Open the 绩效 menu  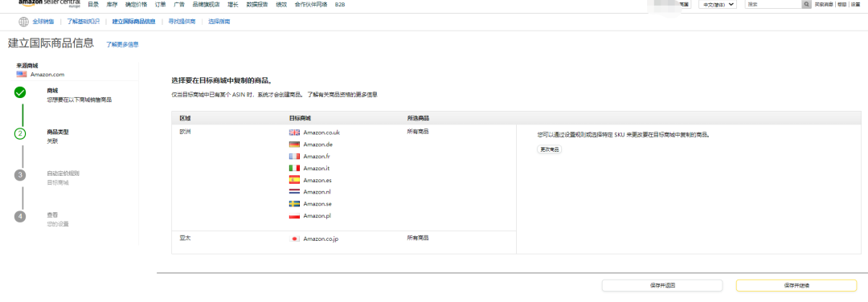point(281,5)
